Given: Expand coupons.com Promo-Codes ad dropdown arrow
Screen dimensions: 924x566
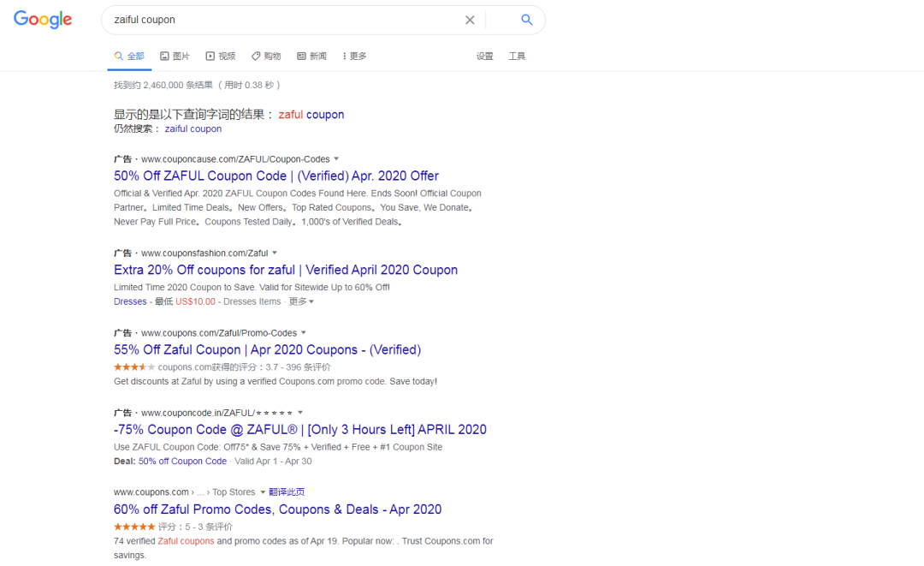Looking at the screenshot, I should (x=304, y=332).
